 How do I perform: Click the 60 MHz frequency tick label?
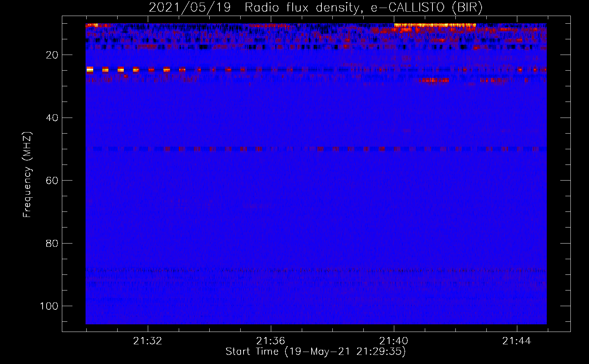52,181
